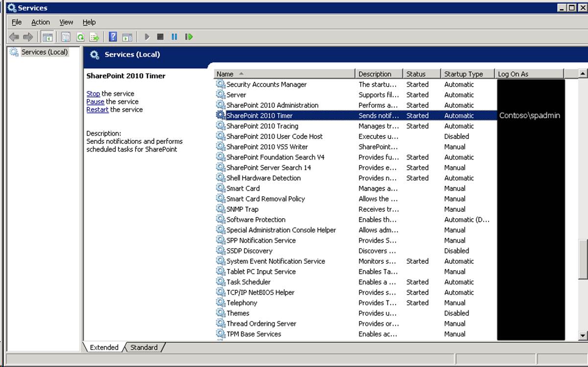Click the Refresh toolbar icon
The image size is (588, 367).
pyautogui.click(x=80, y=37)
